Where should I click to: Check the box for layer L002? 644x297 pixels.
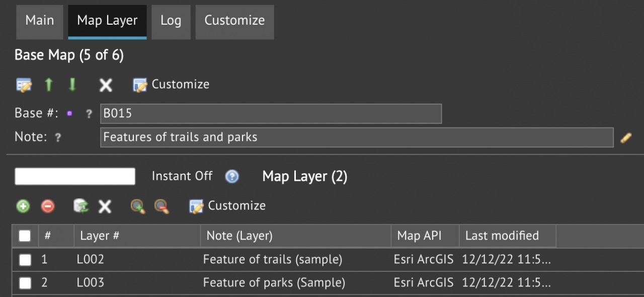point(25,260)
